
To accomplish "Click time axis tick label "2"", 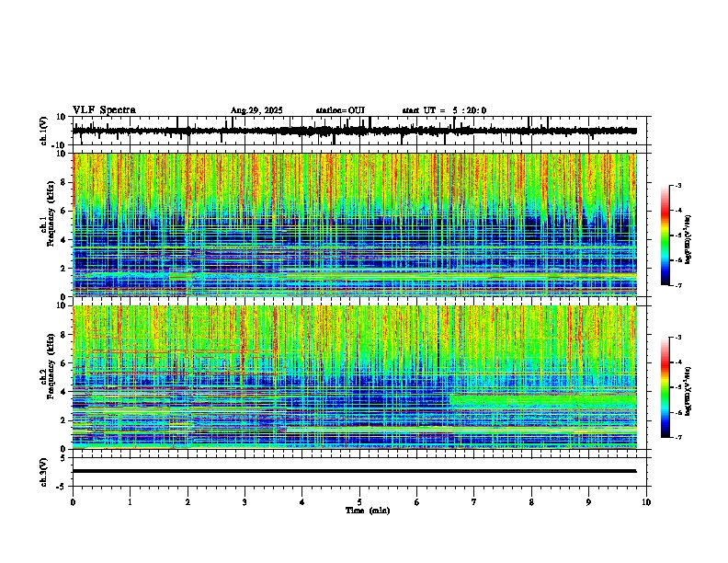I will click(188, 502).
